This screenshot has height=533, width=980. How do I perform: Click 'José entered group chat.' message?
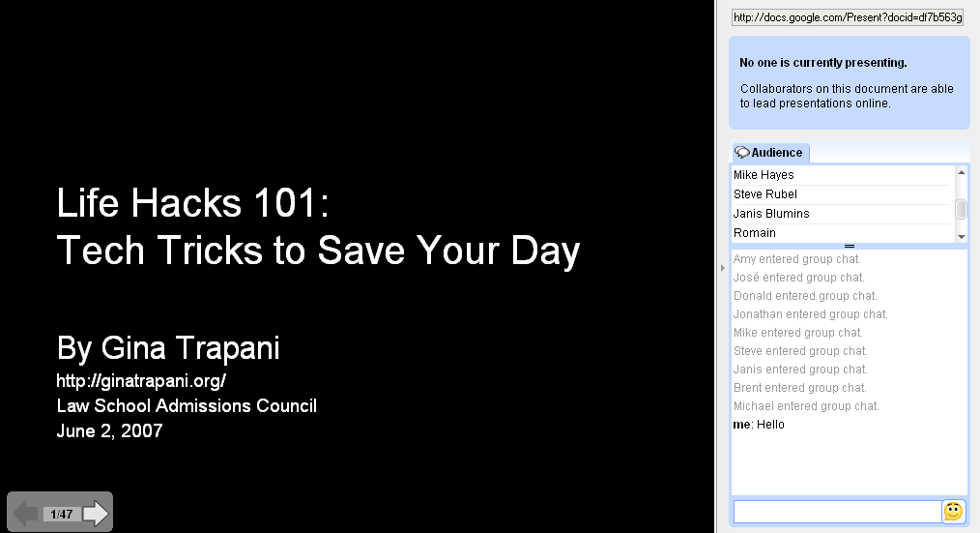[x=798, y=277]
